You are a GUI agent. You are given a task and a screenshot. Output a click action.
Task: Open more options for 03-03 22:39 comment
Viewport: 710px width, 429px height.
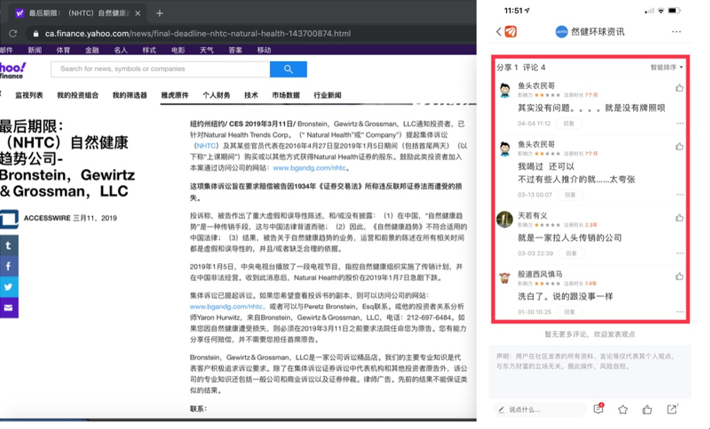pos(680,253)
